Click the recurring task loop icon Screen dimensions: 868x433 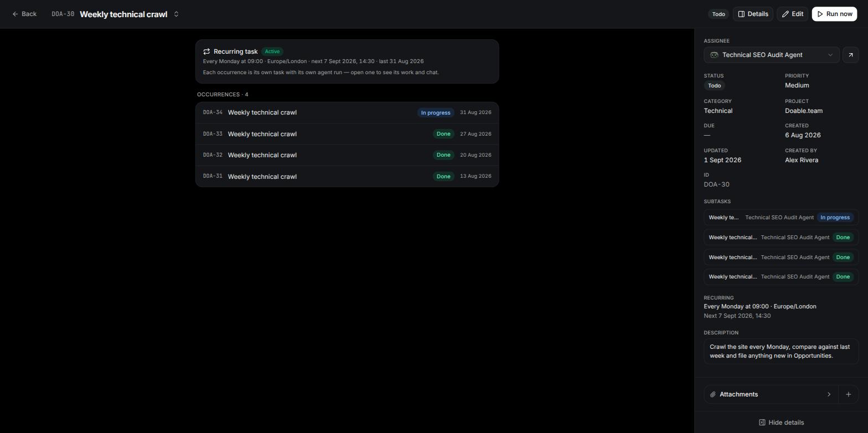point(206,51)
